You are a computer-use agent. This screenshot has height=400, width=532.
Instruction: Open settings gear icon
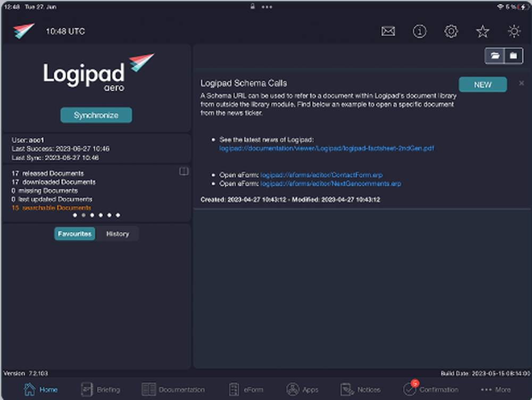451,31
